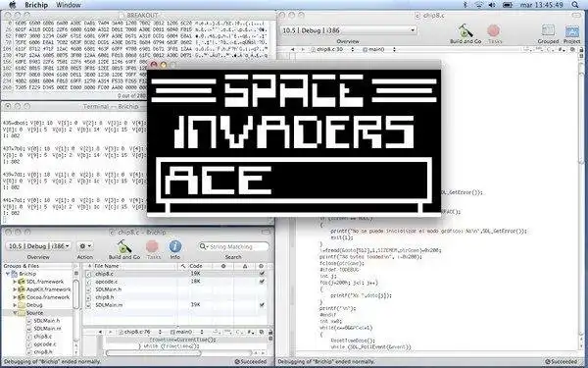The width and height of the screenshot is (588, 368).
Task: Select opcode.c under Source group
Action: (45, 344)
